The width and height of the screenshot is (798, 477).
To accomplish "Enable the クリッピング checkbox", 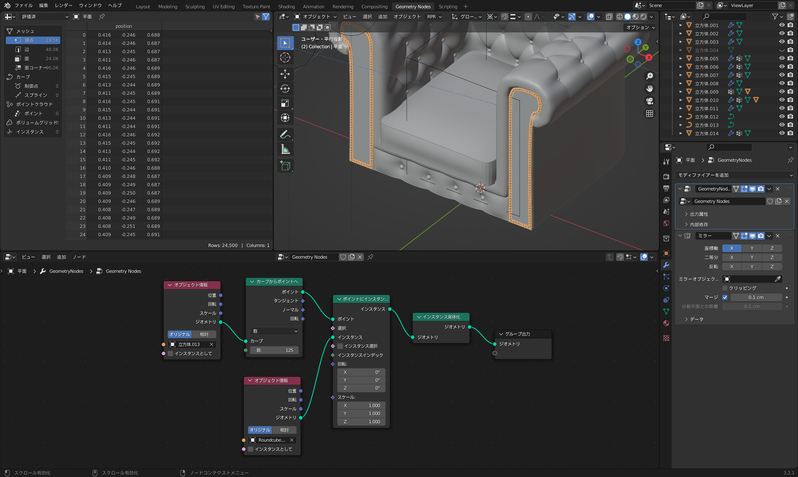I will click(x=725, y=288).
